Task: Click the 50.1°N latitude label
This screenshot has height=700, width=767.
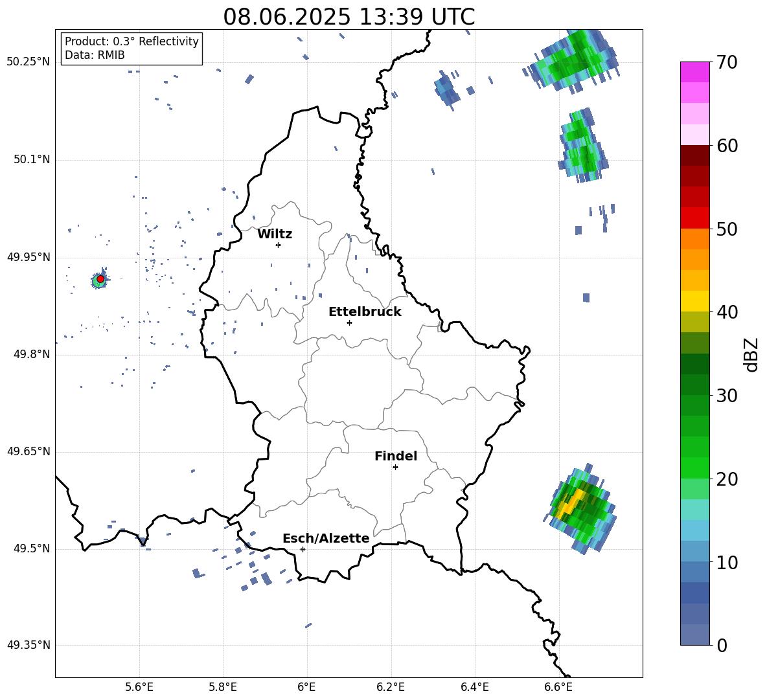Action: 32,159
